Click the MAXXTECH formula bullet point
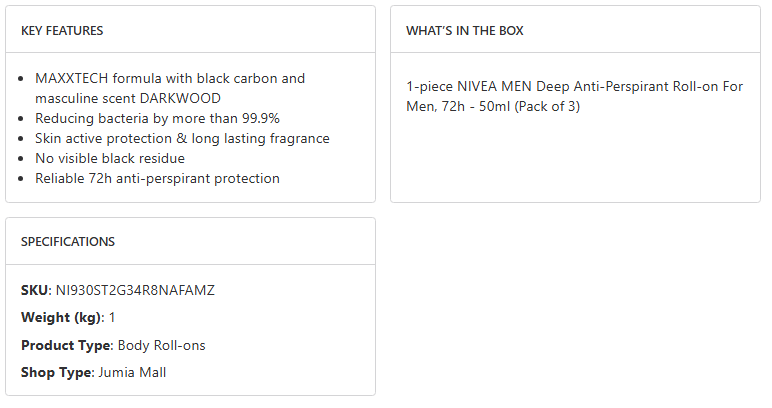The image size is (772, 408). tap(170, 78)
